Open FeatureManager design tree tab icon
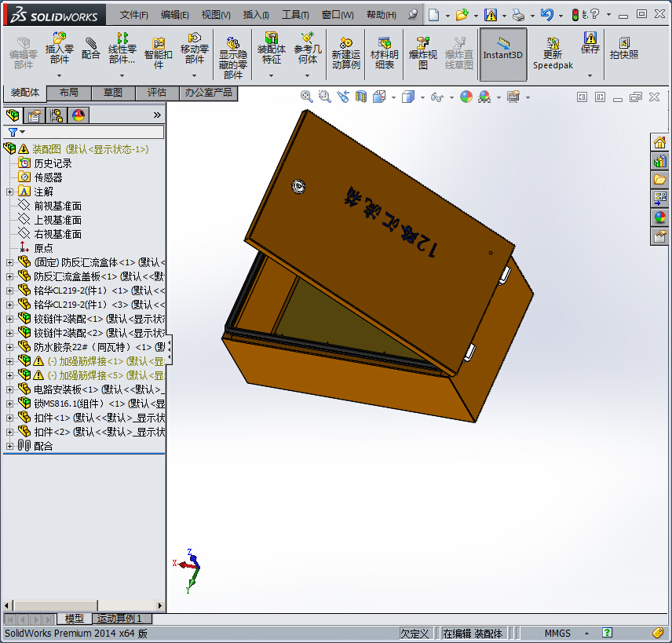Viewport: 672px width, 643px height. tap(13, 115)
